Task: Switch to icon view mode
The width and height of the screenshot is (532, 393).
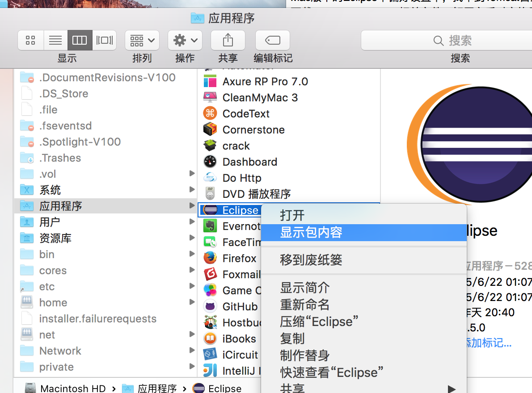Action: point(30,40)
